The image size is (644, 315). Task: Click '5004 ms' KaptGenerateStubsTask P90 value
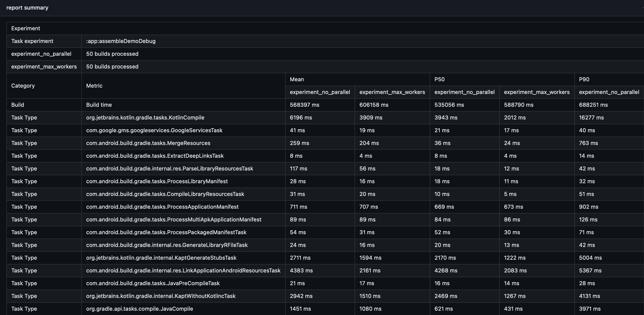click(590, 258)
